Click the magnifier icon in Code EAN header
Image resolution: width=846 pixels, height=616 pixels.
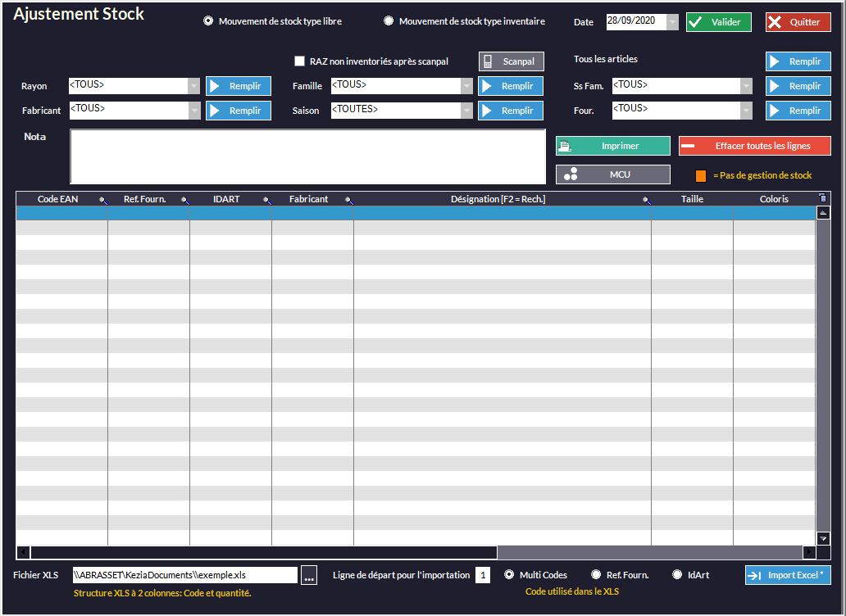point(103,200)
